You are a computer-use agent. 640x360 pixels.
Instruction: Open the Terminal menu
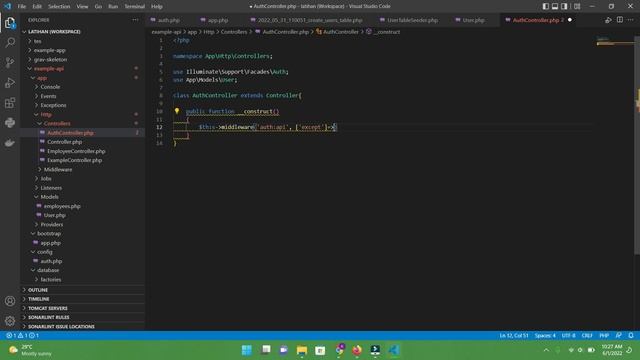135,6
